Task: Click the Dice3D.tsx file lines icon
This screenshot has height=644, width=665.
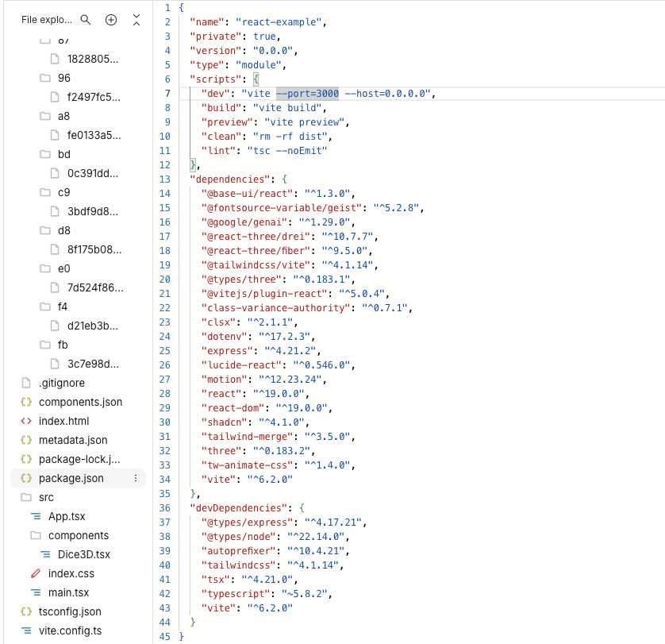Action: click(x=45, y=554)
